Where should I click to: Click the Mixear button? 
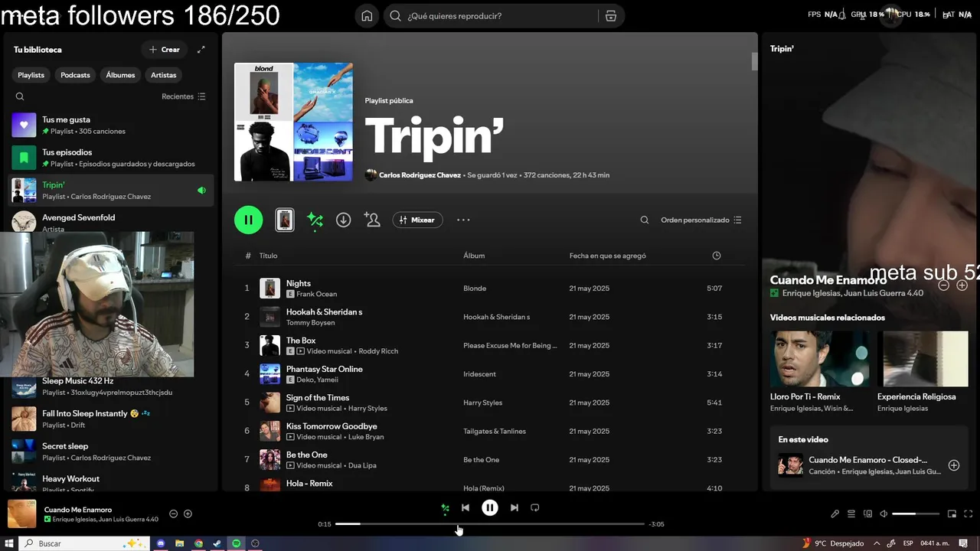tap(417, 220)
